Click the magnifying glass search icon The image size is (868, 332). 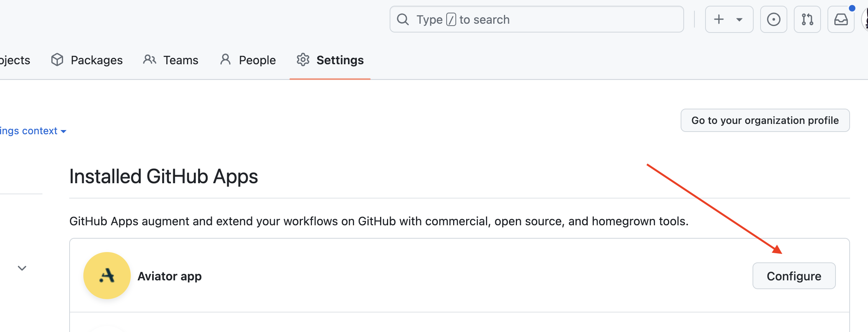click(x=403, y=20)
